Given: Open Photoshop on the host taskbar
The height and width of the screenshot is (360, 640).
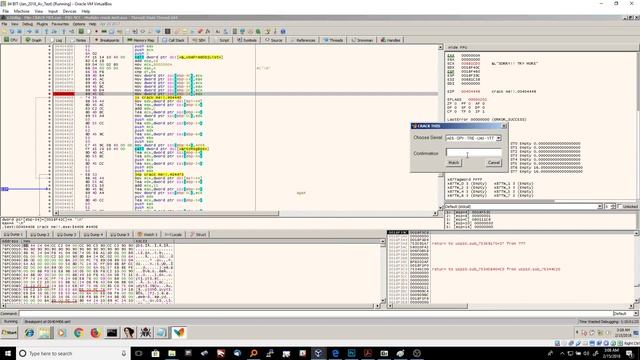Looking at the screenshot, I should (x=351, y=353).
